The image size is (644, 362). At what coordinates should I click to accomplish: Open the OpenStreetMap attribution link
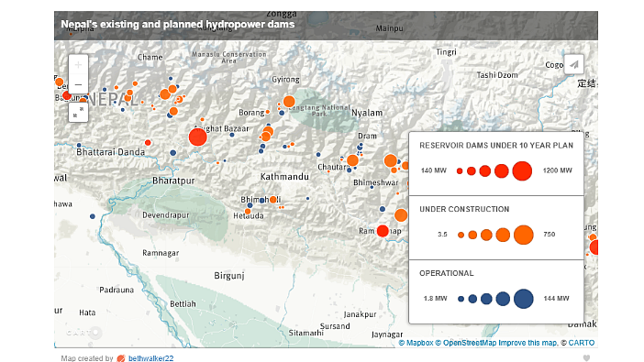coord(466,343)
